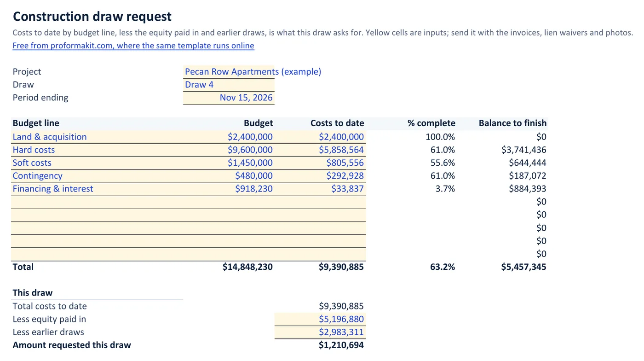
Task: Select the 'Less equity paid in' $5,196,880 cell
Action: point(320,319)
